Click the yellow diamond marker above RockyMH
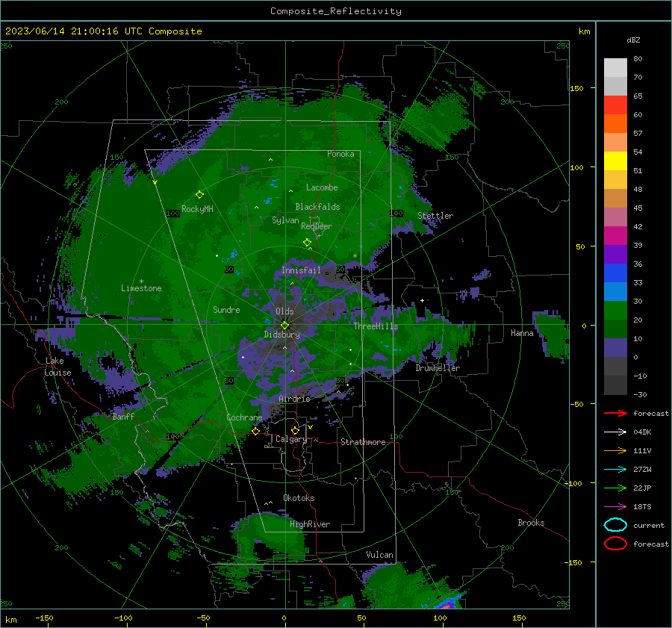 199,195
